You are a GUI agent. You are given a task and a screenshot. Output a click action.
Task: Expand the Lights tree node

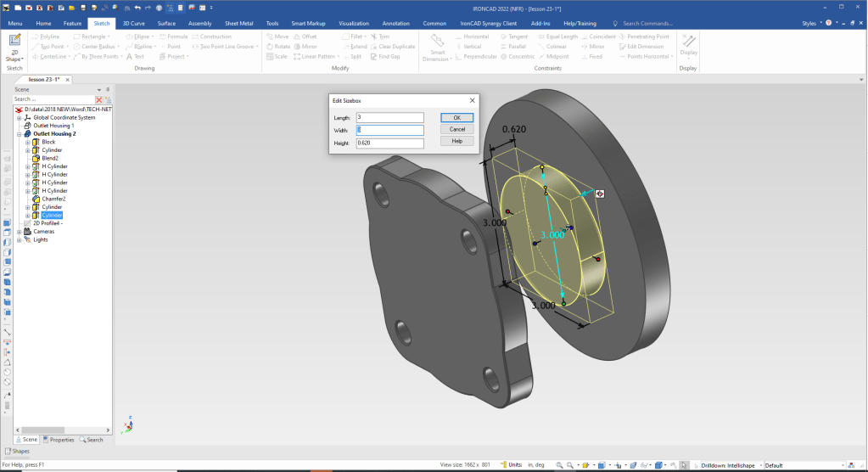coord(19,239)
